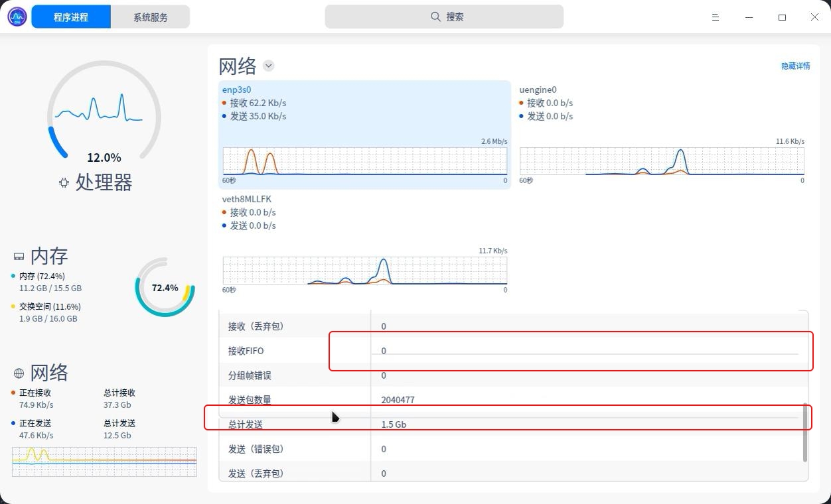Click the 隐藏详情 link
Image resolution: width=831 pixels, height=504 pixels.
pos(795,66)
